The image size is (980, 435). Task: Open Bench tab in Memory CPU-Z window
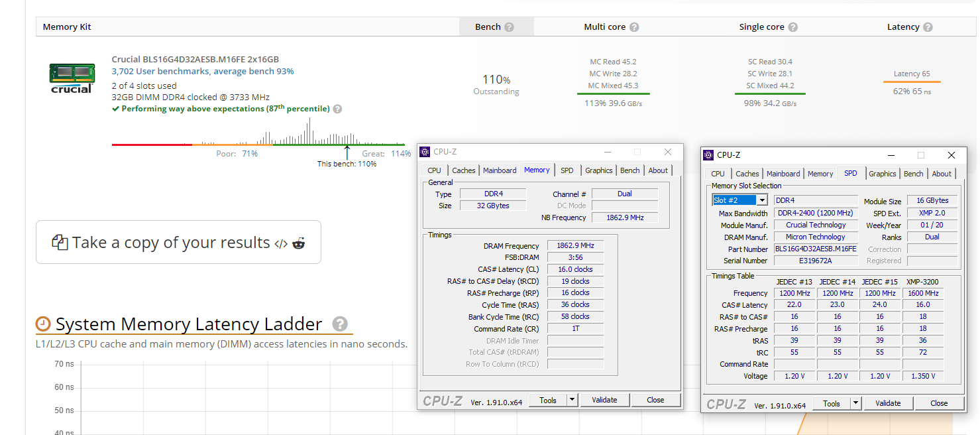coord(630,170)
